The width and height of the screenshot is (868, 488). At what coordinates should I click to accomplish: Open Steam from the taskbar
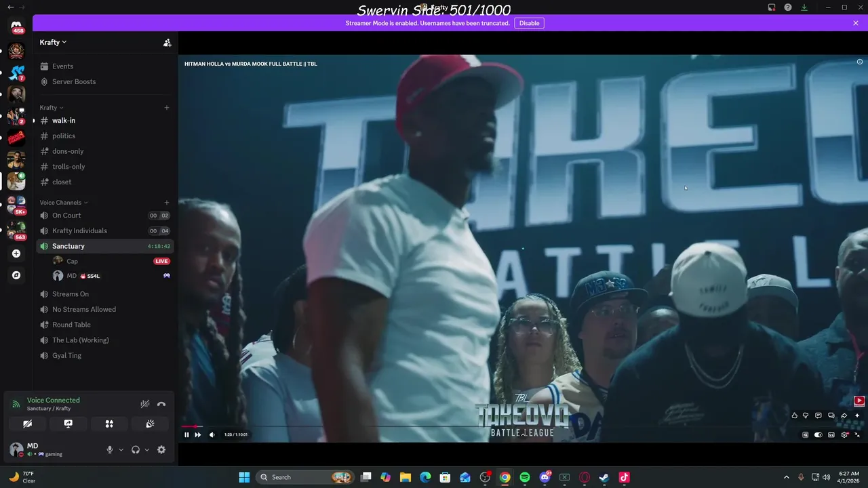(604, 477)
